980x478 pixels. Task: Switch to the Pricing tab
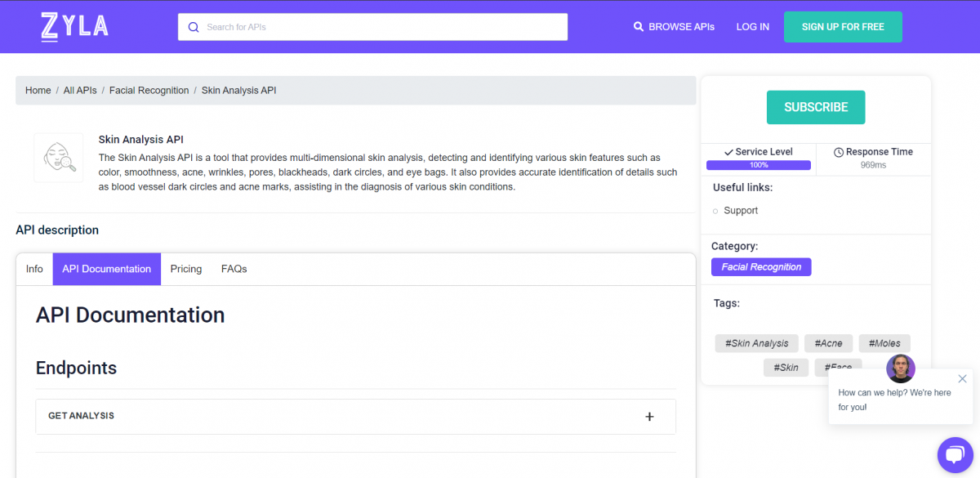(186, 269)
